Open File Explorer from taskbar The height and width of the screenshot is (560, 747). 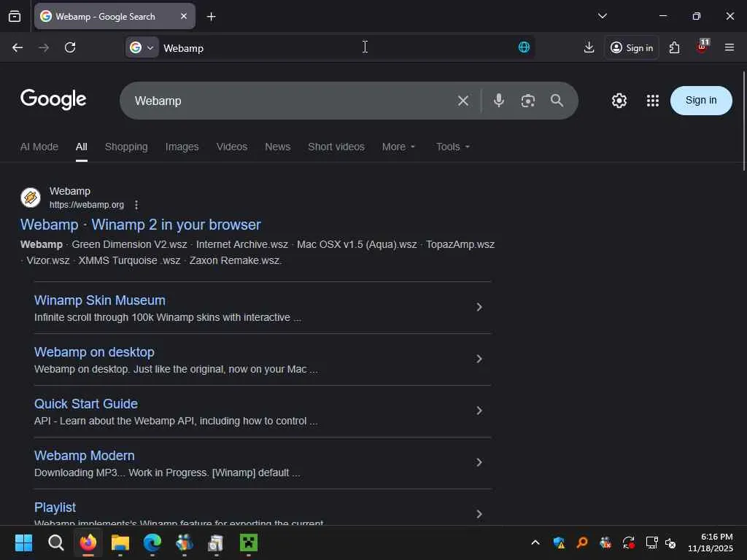[x=120, y=542]
